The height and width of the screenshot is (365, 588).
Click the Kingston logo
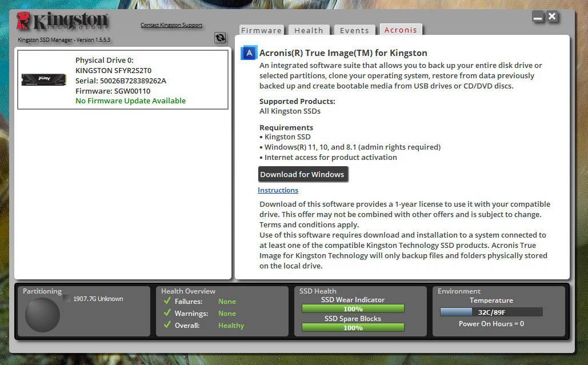(x=62, y=21)
